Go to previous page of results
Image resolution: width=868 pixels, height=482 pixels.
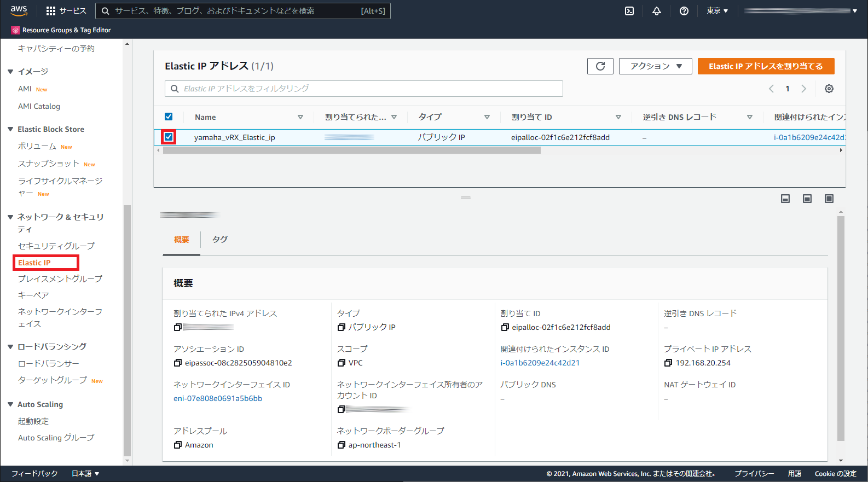click(x=771, y=89)
